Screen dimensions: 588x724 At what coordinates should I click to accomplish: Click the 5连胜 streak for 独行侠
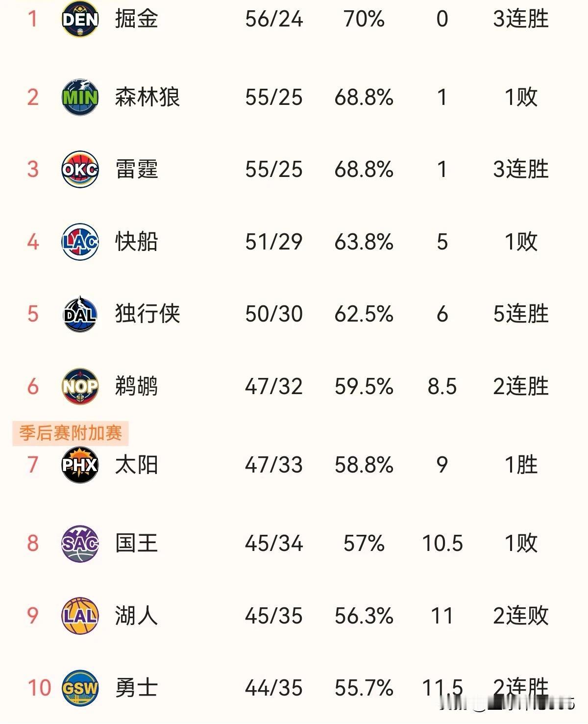(521, 314)
